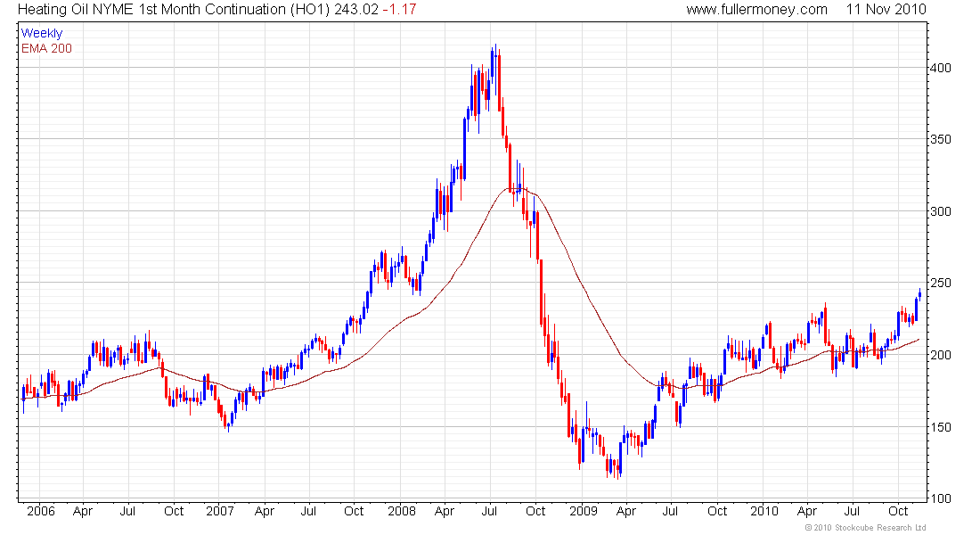The height and width of the screenshot is (535, 980).
Task: Click the date '11 Nov 2010'
Action: [886, 10]
